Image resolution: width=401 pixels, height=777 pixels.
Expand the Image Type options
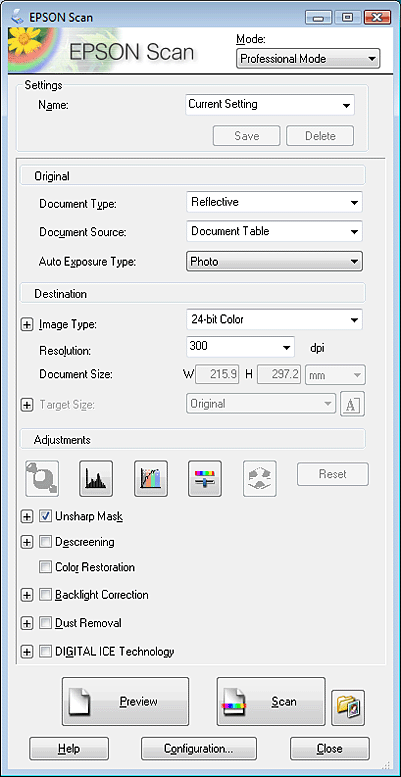pos(26,325)
